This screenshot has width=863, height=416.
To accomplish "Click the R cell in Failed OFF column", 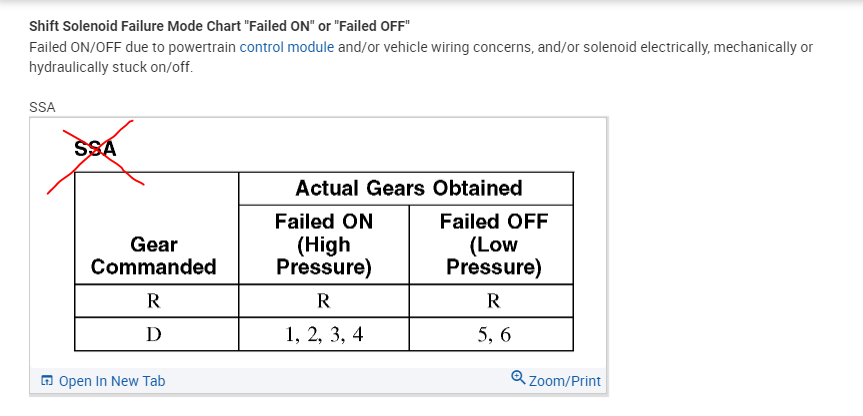I will click(x=492, y=301).
